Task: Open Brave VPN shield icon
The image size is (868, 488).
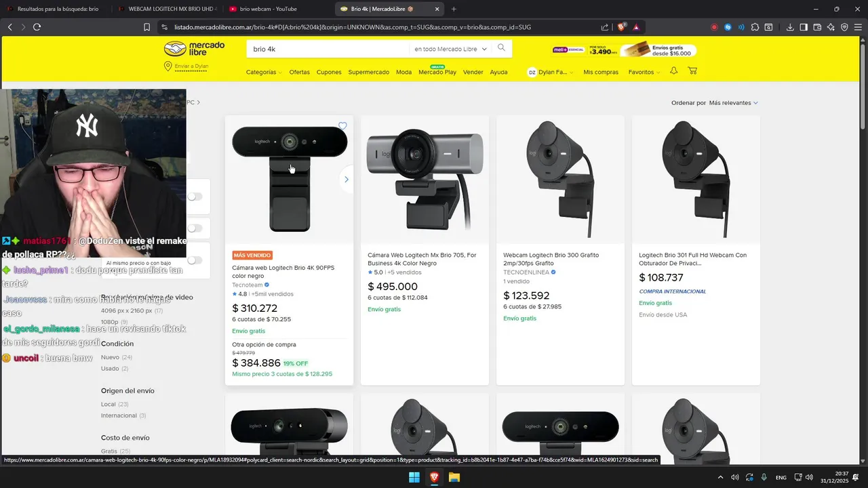Action: [844, 27]
